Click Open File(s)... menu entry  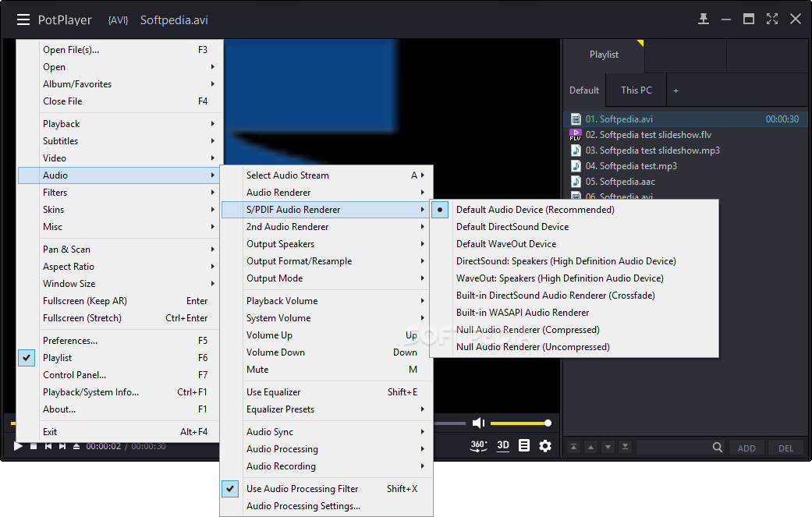point(119,50)
